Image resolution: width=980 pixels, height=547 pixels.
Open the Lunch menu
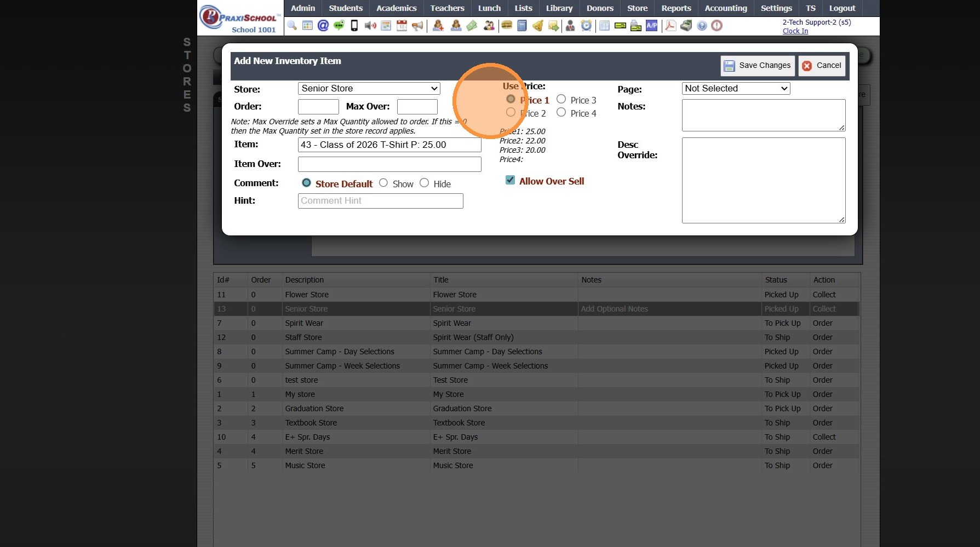tap(489, 8)
